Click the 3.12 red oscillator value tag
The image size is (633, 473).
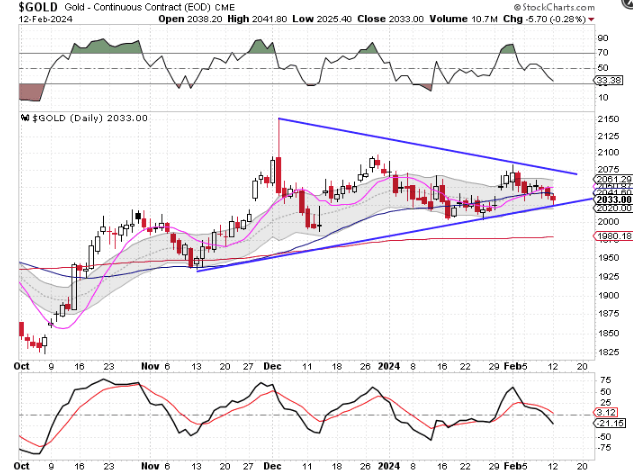click(608, 413)
